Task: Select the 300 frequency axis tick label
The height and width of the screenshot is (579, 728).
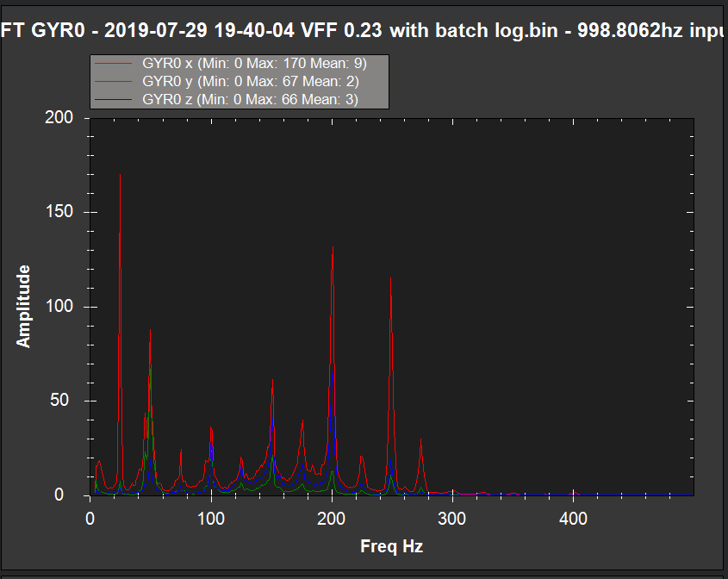Action: point(452,519)
